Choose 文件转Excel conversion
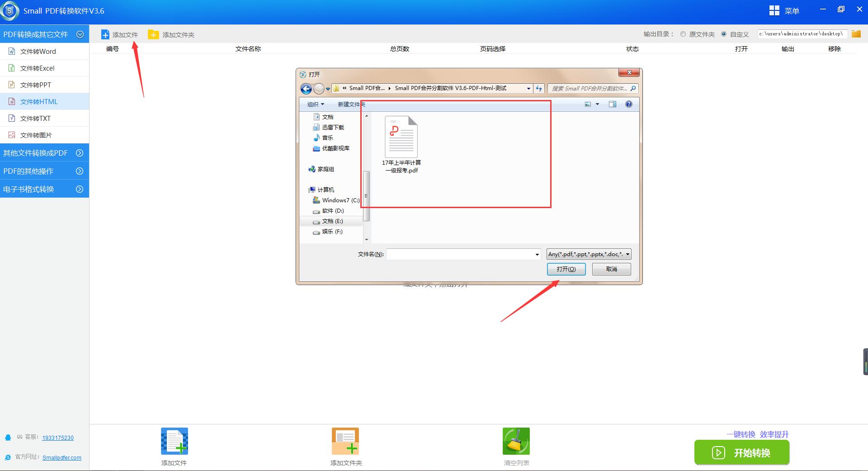The image size is (868, 471). [x=44, y=68]
